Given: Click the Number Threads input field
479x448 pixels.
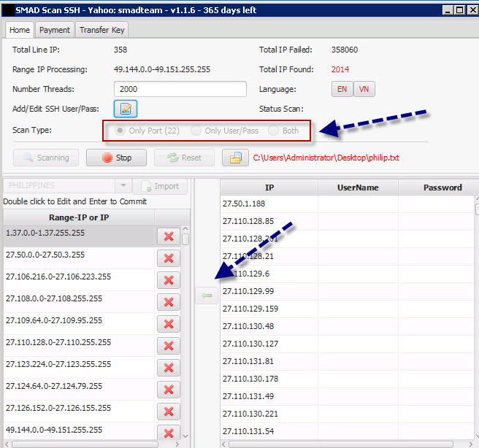Looking at the screenshot, I should [180, 89].
